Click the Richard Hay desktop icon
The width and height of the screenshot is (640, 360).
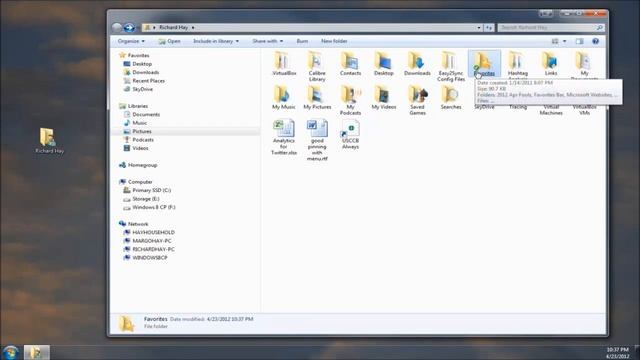click(49, 140)
